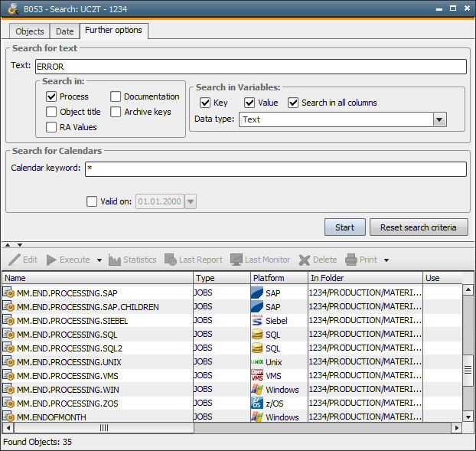The image size is (476, 451).
Task: Sort results by Platform column header
Action: point(279,278)
